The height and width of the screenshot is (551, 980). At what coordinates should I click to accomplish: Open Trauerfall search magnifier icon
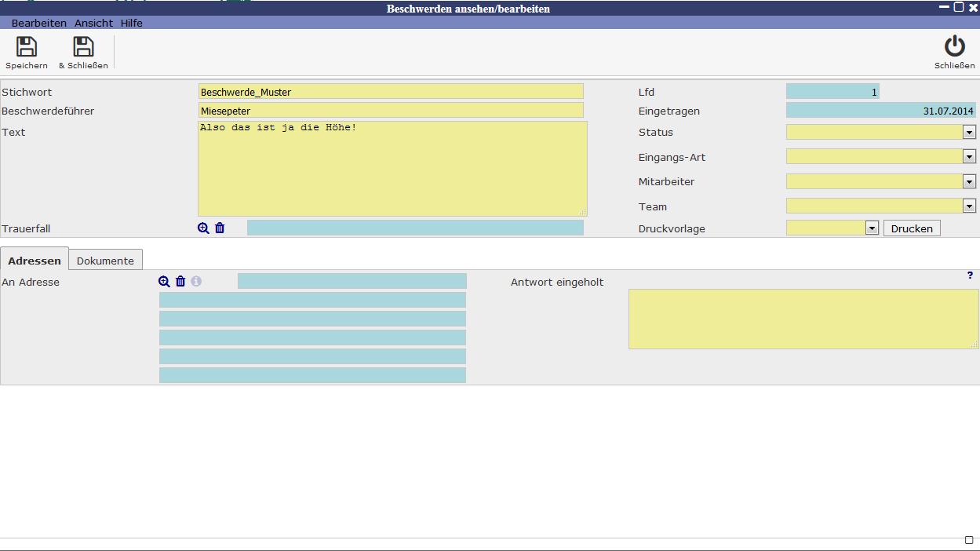(x=203, y=228)
